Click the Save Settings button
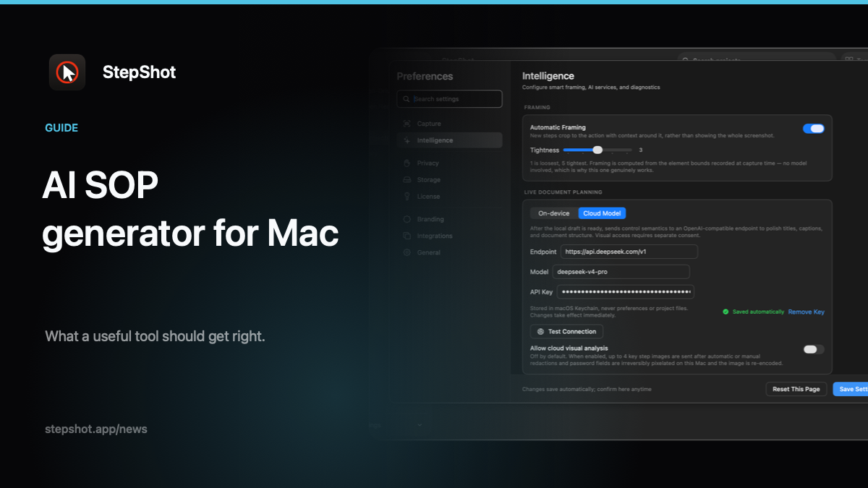The height and width of the screenshot is (488, 868). point(851,389)
